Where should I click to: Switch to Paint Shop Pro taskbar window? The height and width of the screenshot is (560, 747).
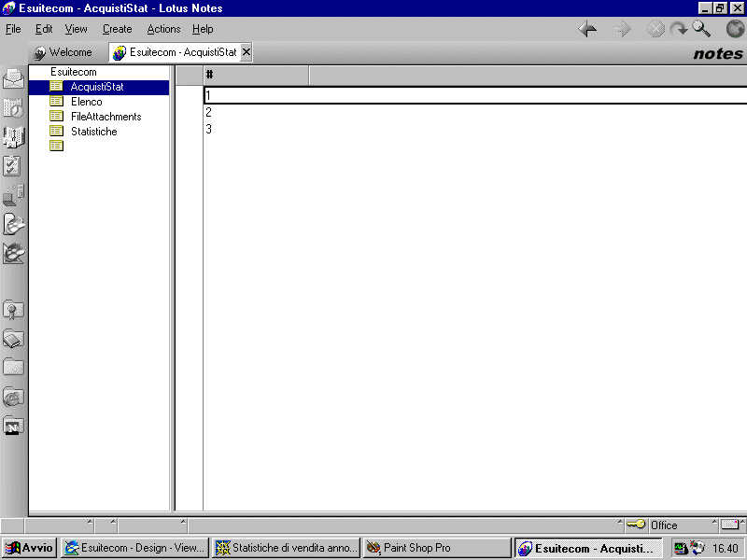[x=436, y=548]
